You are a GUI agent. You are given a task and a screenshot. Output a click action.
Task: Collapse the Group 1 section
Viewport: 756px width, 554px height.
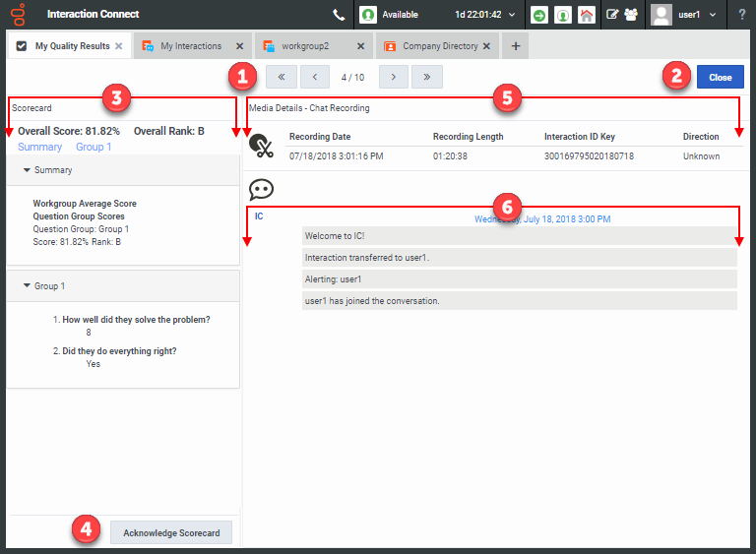(x=27, y=286)
